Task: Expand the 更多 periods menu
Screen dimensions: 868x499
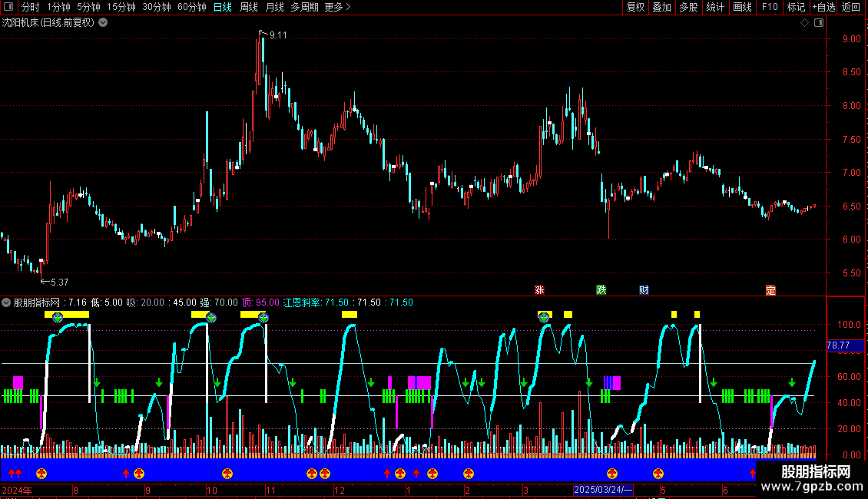Action: 337,7
